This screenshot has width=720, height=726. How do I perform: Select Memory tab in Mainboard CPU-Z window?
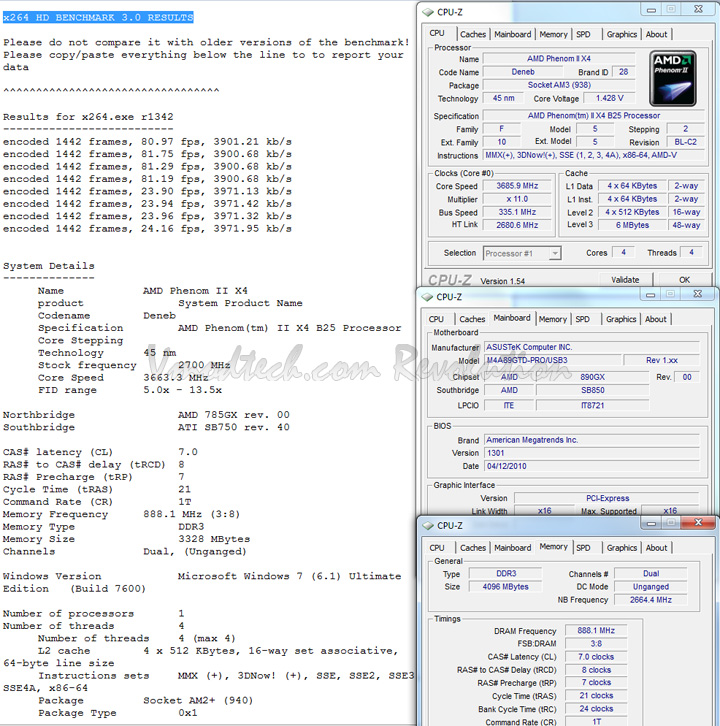pyautogui.click(x=553, y=319)
